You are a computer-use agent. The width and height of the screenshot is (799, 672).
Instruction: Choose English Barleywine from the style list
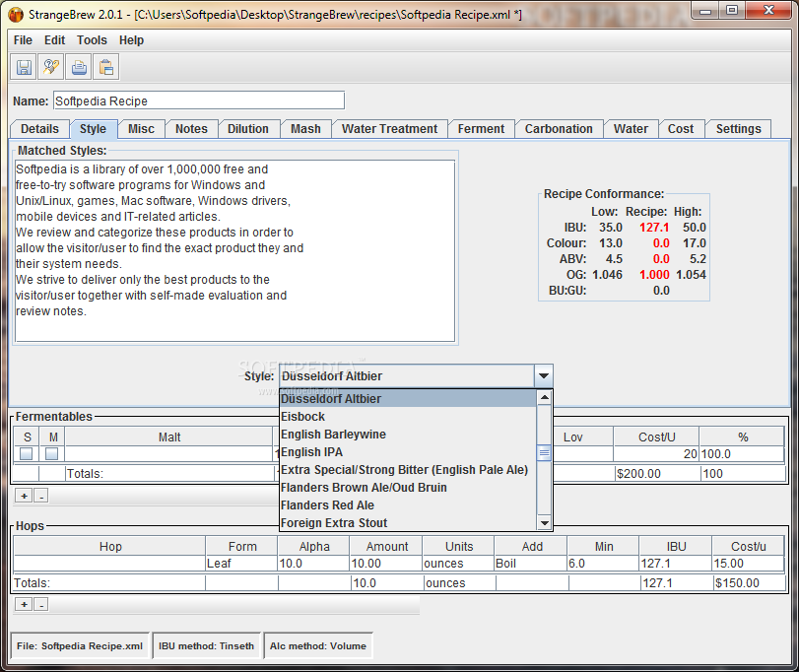[x=408, y=435]
